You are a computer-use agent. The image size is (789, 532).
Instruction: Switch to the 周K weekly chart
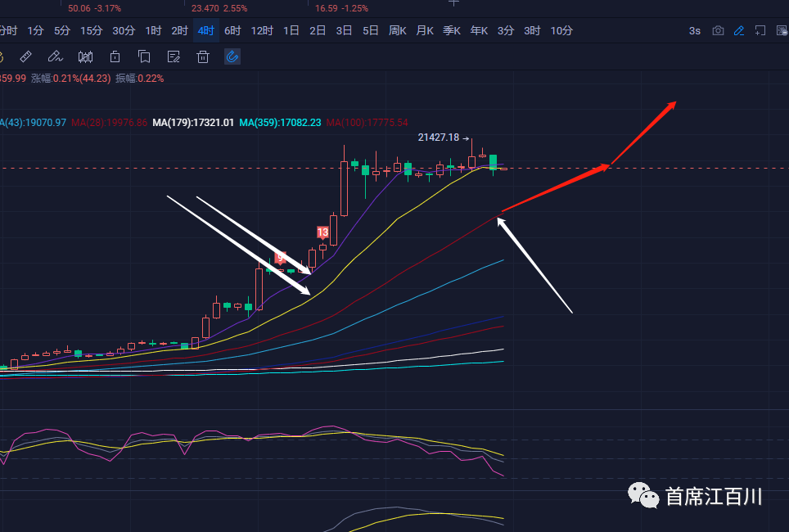398,31
